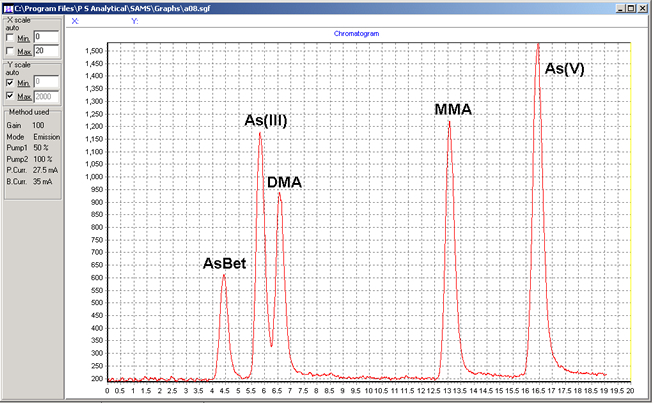Click the Y scale Min input field
655x403 pixels.
(x=46, y=82)
